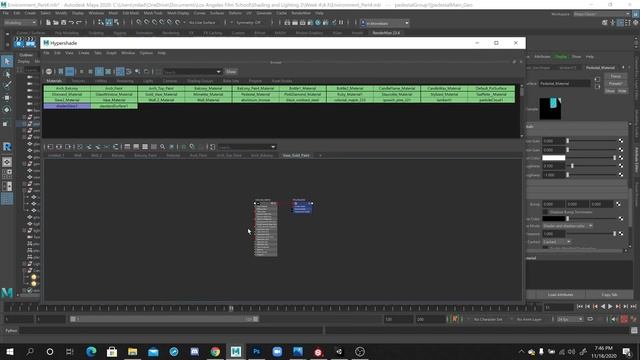The image size is (640, 360).
Task: Open the Modeling menu set dropdown
Action: click(20, 22)
